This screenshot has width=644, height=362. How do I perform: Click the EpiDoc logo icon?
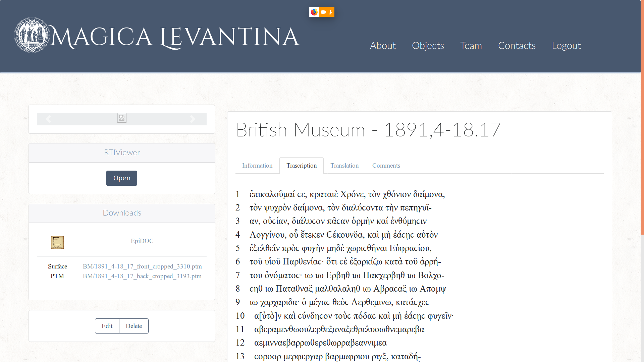[x=57, y=242]
